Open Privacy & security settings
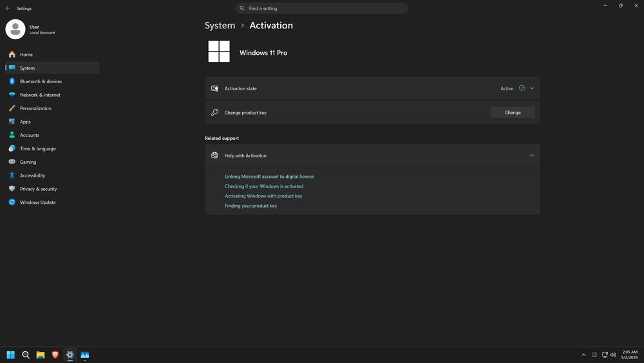The image size is (644, 363). pyautogui.click(x=52, y=189)
